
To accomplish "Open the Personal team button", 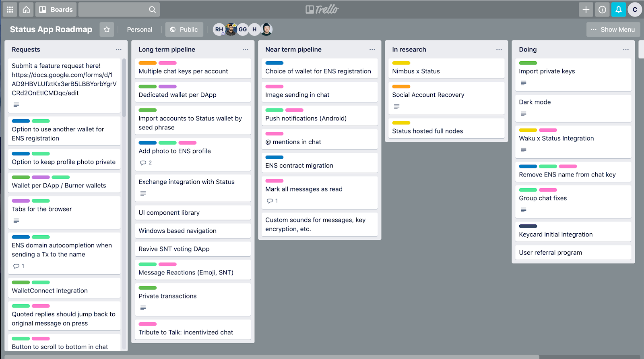I will click(140, 29).
